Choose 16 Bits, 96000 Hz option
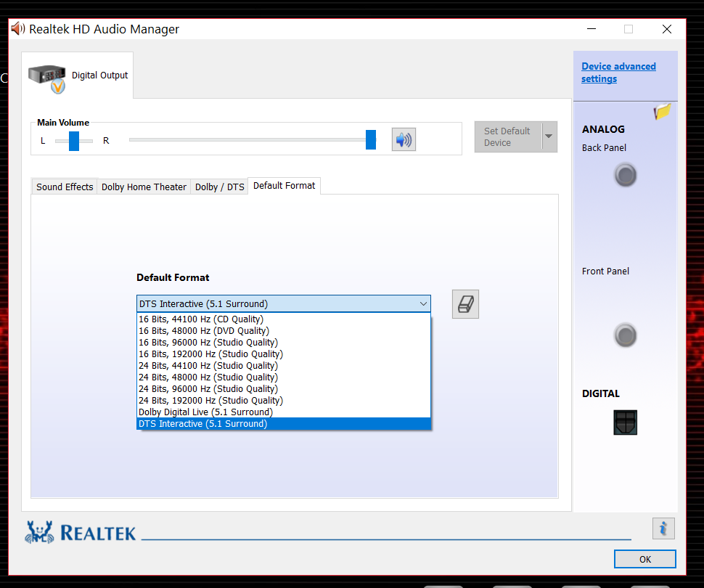 click(283, 343)
